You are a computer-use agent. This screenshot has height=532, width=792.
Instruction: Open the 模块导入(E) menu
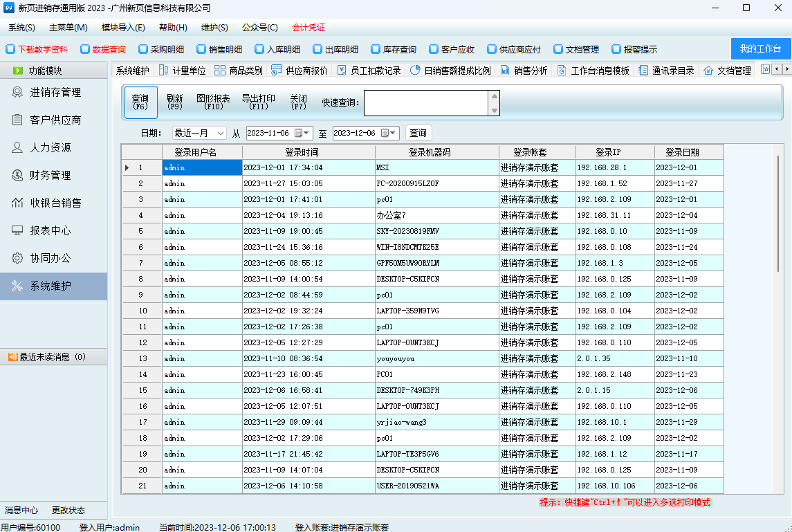[x=123, y=27]
